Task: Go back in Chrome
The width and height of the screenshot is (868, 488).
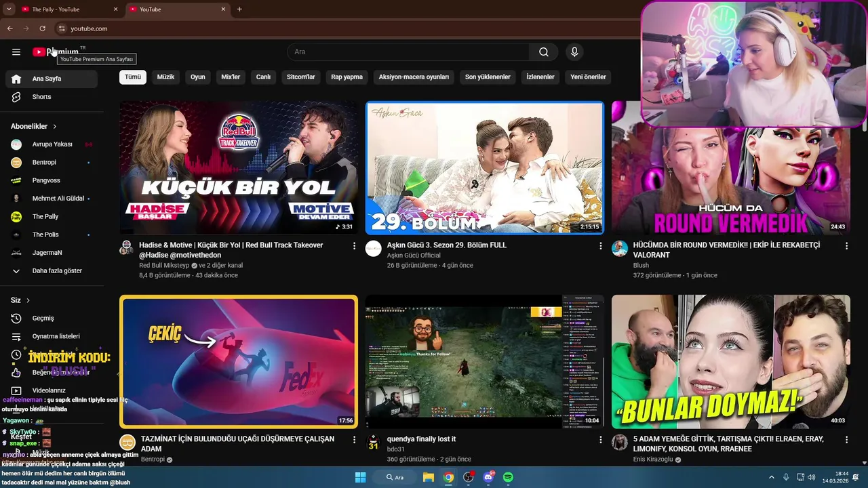Action: click(10, 28)
